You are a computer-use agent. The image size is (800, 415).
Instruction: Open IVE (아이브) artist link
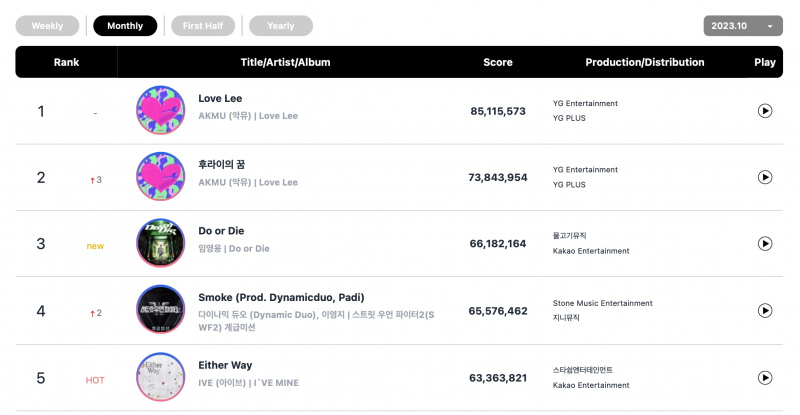tap(222, 383)
